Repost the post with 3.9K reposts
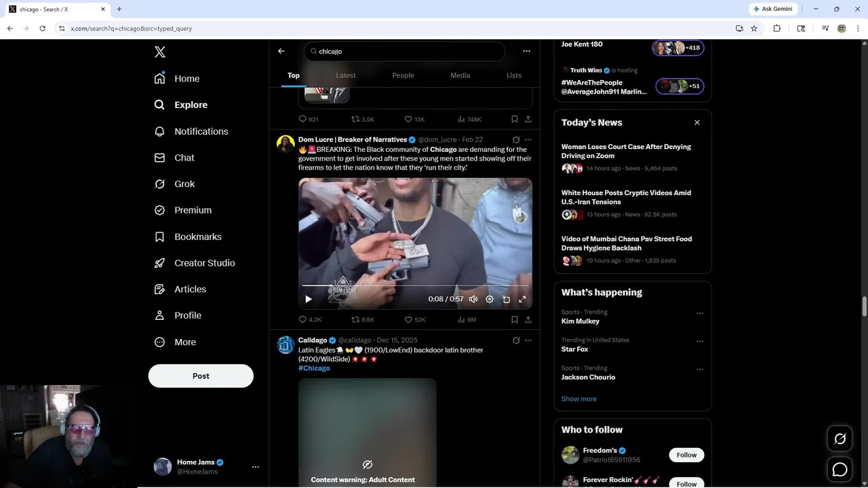Screen dimensions: 868x488 [362, 119]
